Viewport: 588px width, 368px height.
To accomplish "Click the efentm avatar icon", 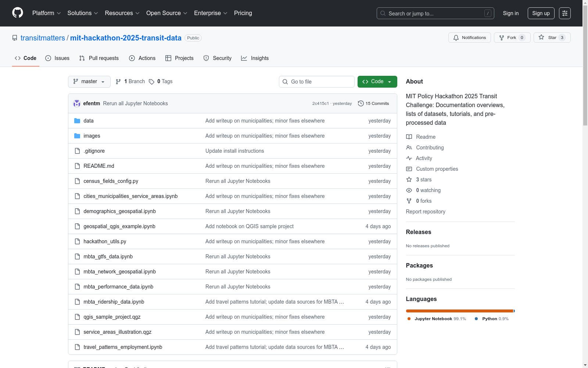I will click(x=77, y=103).
